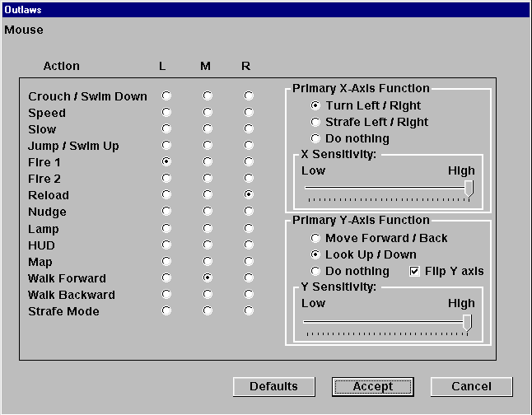This screenshot has height=415, width=532.
Task: Bind Slow to the R column radio
Action: pyautogui.click(x=249, y=128)
